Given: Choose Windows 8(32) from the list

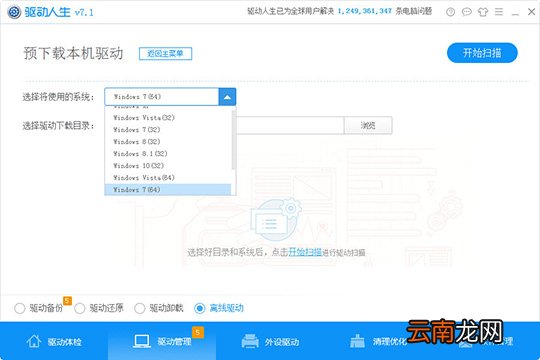Looking at the screenshot, I should tap(168, 142).
